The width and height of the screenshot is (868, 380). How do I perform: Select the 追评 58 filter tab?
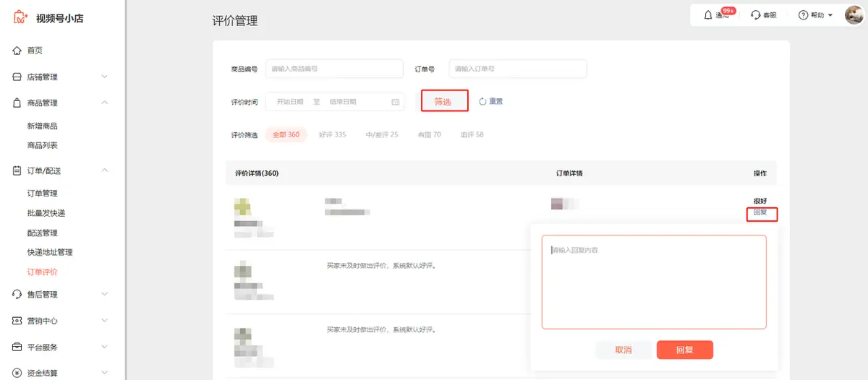[472, 134]
